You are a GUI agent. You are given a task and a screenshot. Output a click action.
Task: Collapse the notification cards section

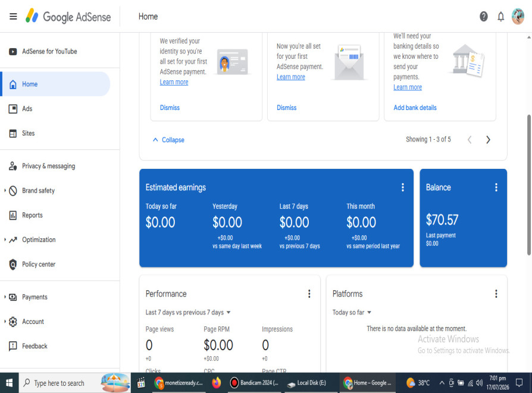168,140
